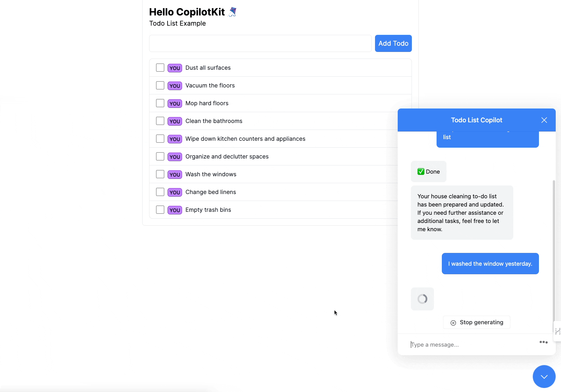Click the I washed the window yesterday message bubble
The width and height of the screenshot is (561, 392).
(x=490, y=263)
